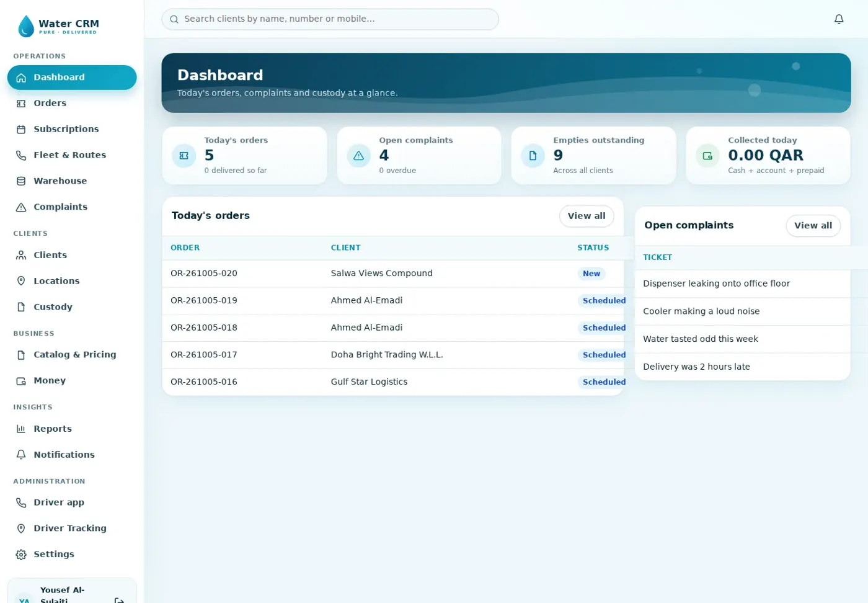This screenshot has width=868, height=603.
Task: Open Driver Tracking in the sidebar
Action: pos(72,529)
